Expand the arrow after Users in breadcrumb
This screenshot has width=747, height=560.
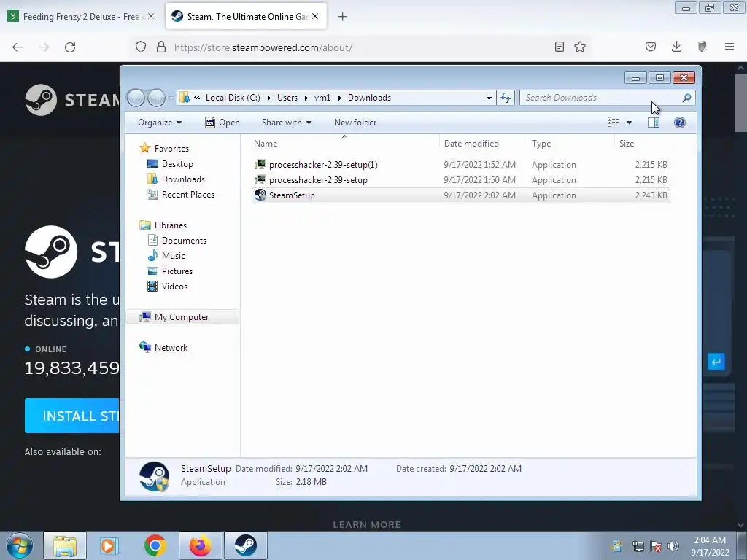[x=306, y=98]
